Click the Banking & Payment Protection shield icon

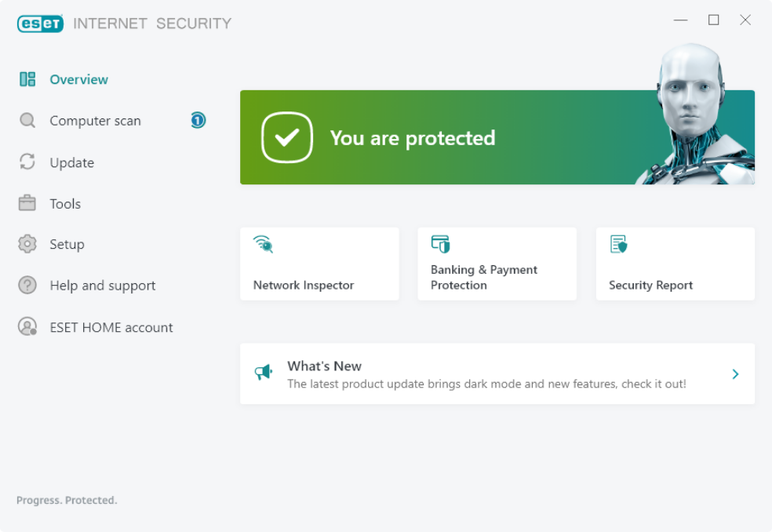pyautogui.click(x=441, y=244)
